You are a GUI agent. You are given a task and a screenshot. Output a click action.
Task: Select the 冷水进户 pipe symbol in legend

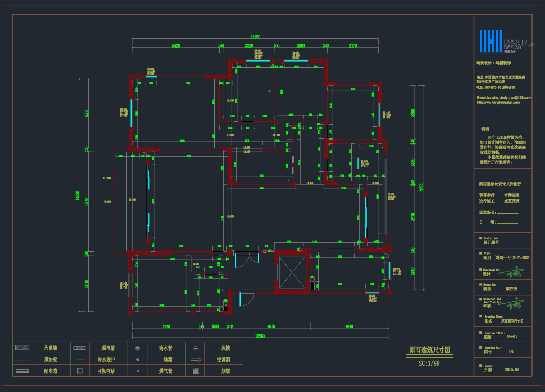[x=80, y=359]
